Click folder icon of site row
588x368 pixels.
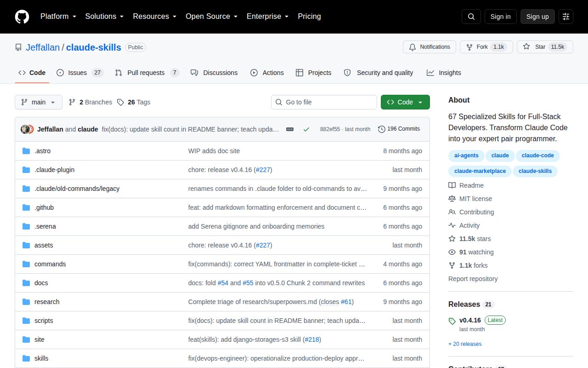[x=26, y=339]
